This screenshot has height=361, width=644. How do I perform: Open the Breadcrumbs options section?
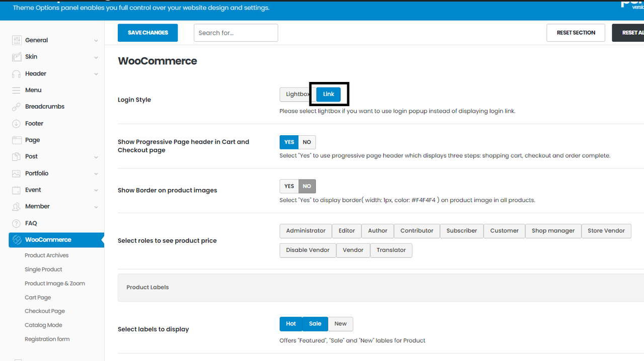pos(45,107)
